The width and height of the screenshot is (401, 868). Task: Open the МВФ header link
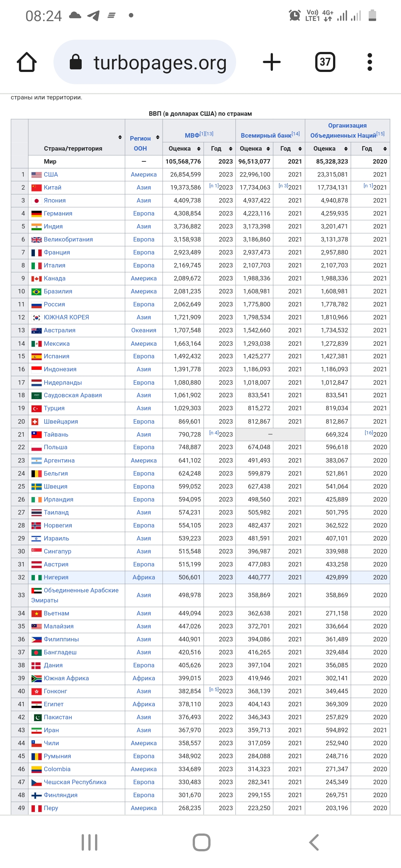pos(192,135)
